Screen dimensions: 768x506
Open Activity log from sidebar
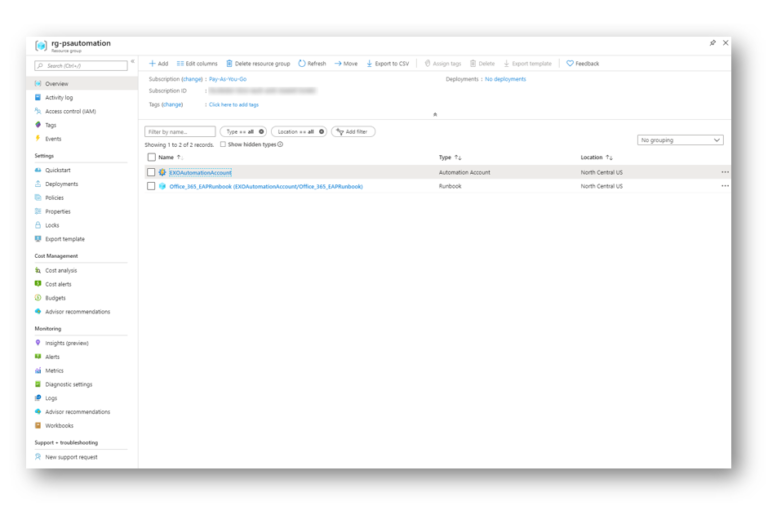click(x=59, y=97)
